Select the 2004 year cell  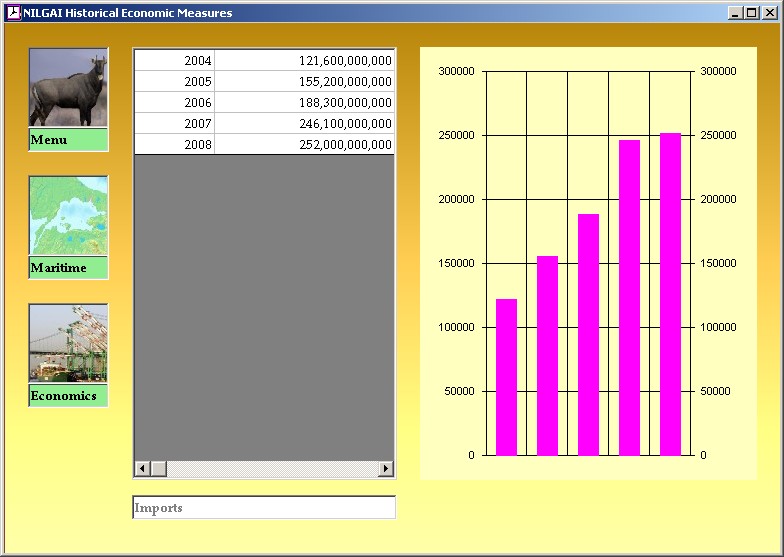(x=175, y=61)
